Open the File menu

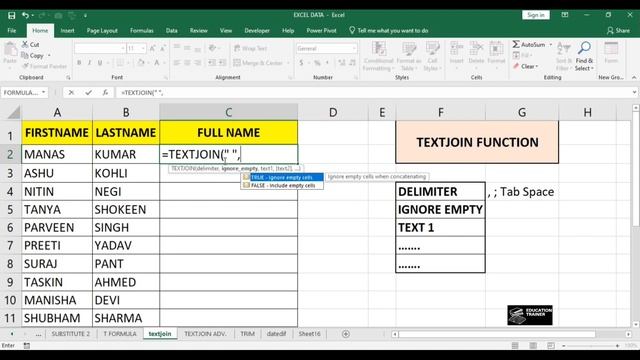(12, 30)
